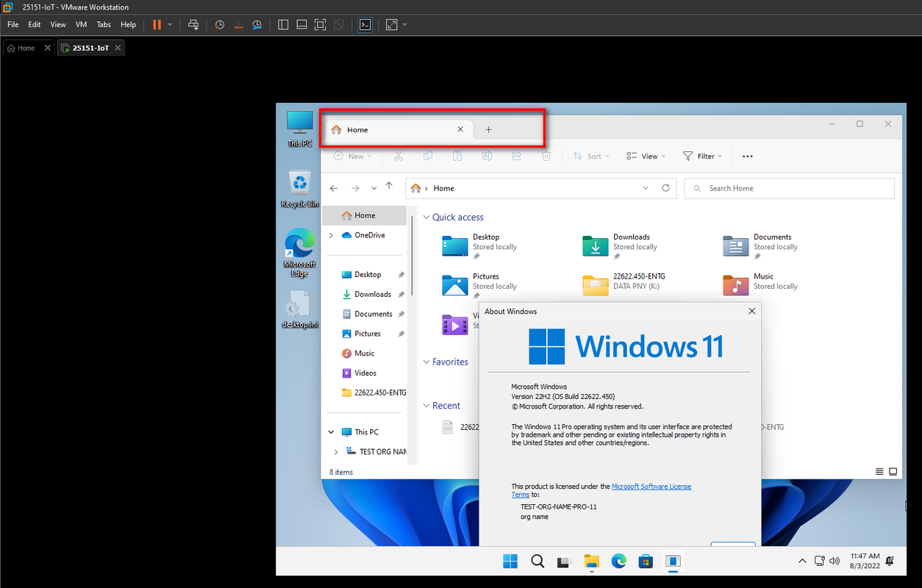Open the VMware Tabs menu
The image size is (922, 588).
(104, 24)
